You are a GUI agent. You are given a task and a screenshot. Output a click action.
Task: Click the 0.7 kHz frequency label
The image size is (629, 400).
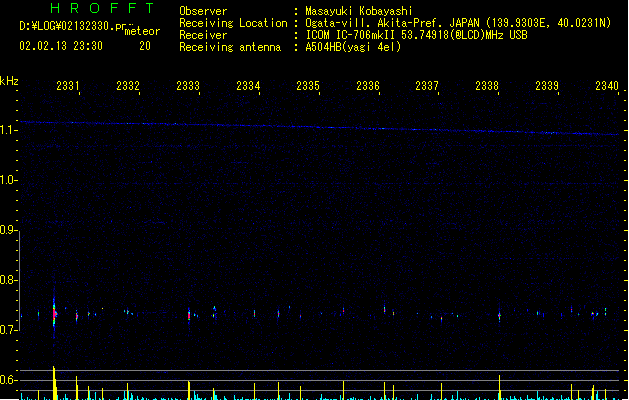(x=9, y=330)
